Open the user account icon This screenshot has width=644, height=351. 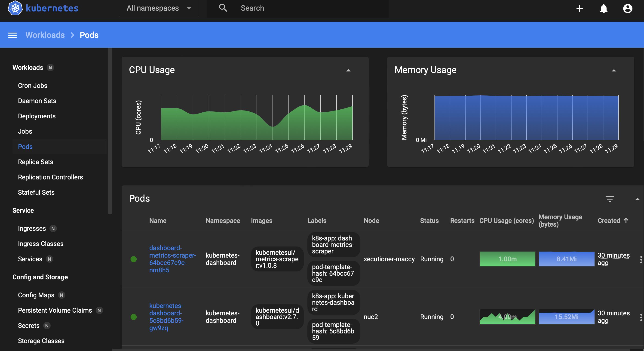(x=628, y=9)
